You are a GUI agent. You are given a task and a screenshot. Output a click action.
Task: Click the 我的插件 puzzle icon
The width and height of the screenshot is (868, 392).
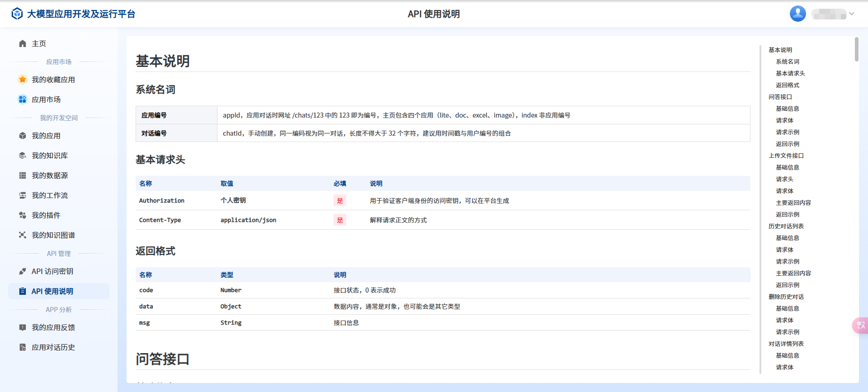pyautogui.click(x=23, y=215)
